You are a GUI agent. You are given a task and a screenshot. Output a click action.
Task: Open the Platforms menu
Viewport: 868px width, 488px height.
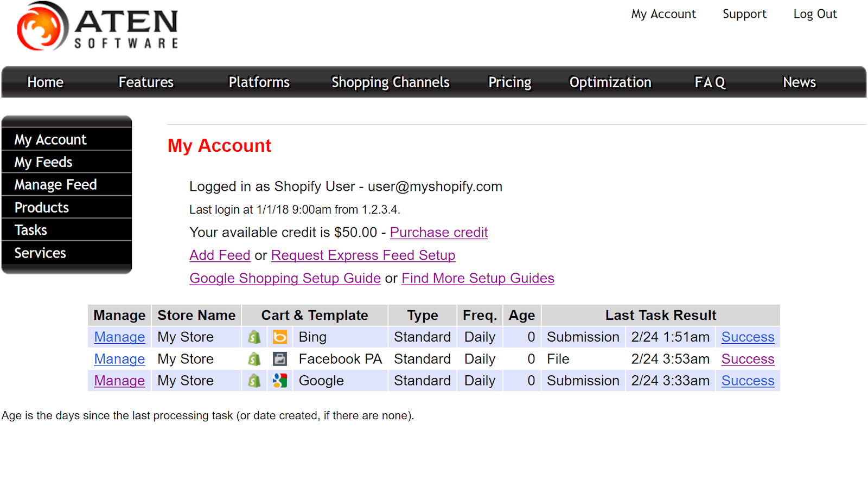259,82
